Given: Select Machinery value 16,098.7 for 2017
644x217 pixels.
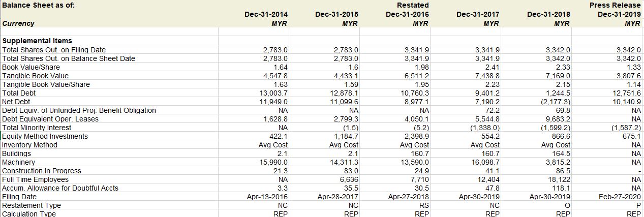Looking at the screenshot, I should 486,162.
